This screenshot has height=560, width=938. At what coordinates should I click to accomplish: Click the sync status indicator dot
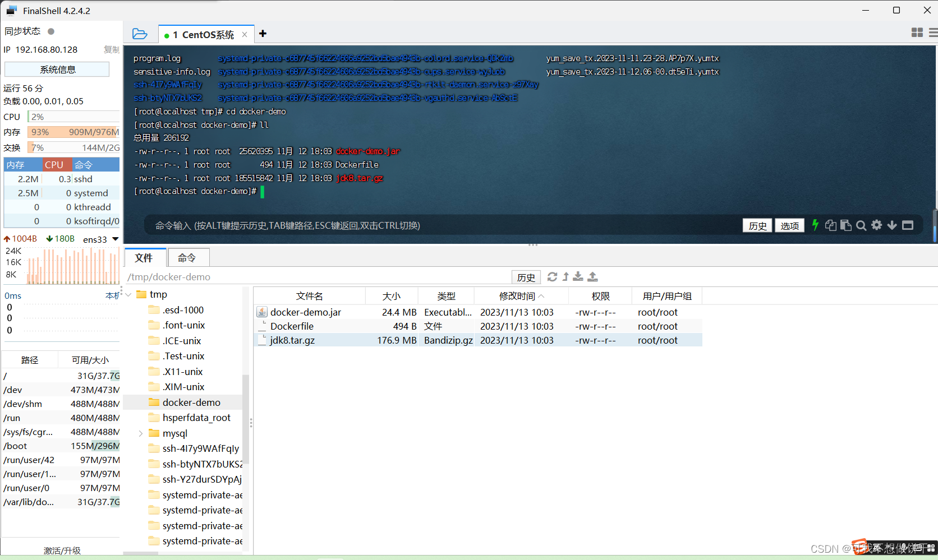click(x=51, y=31)
